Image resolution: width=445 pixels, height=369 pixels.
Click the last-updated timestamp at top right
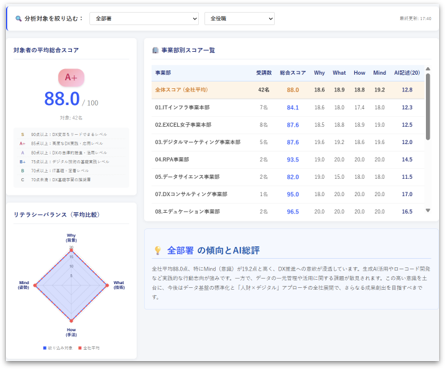[x=415, y=18]
